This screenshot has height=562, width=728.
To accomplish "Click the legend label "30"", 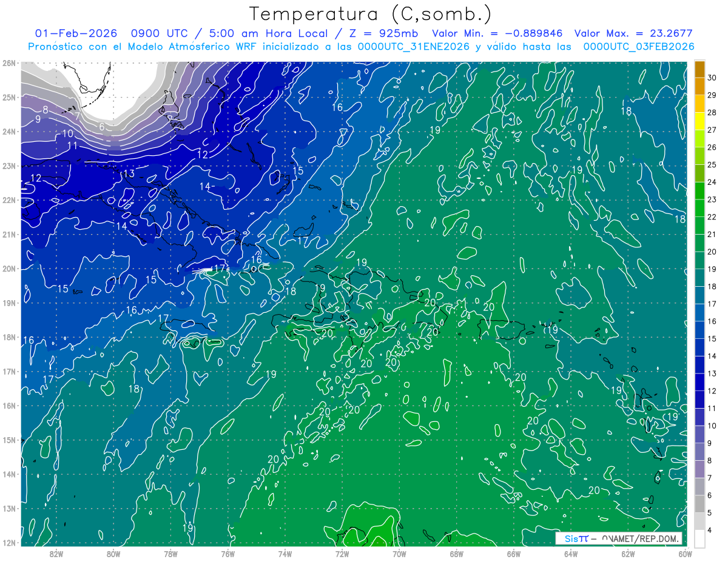I will click(712, 77).
